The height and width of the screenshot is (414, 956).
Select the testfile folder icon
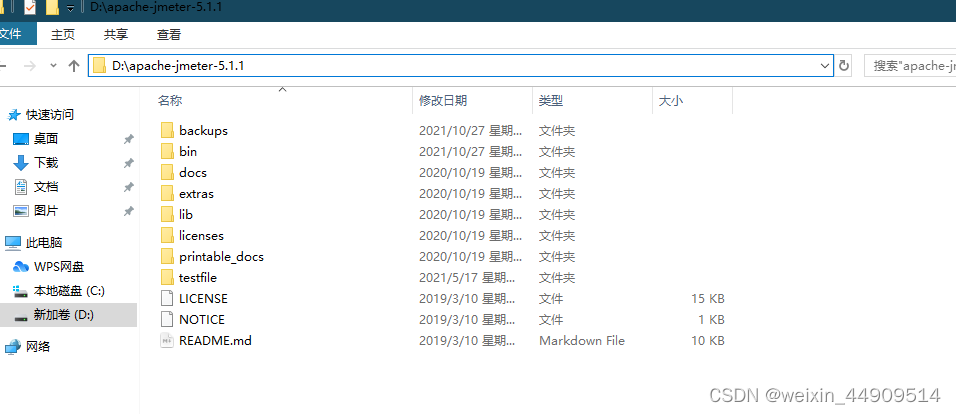168,277
